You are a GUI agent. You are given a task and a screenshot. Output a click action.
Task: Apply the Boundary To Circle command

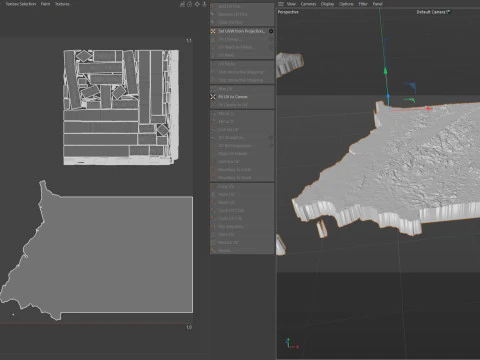point(242,170)
